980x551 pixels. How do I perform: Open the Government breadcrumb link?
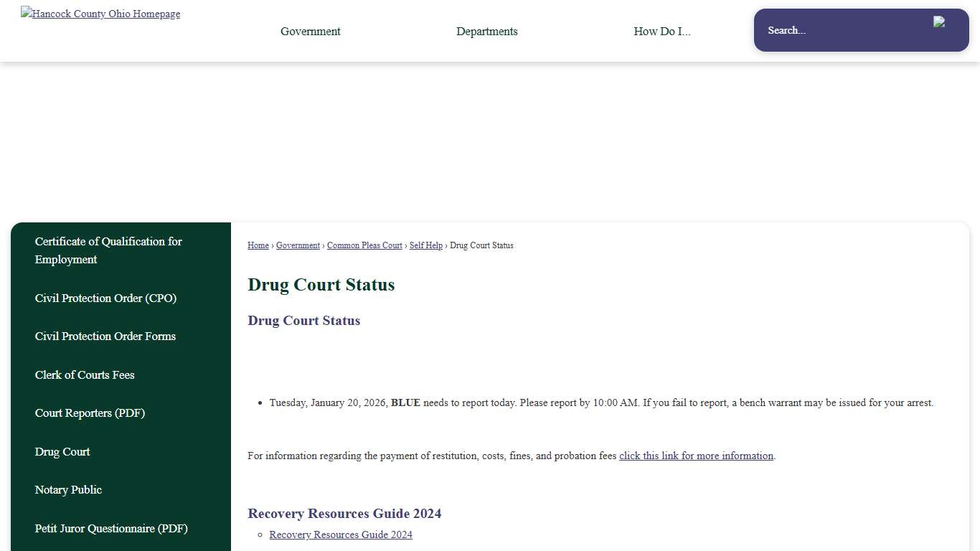click(297, 245)
